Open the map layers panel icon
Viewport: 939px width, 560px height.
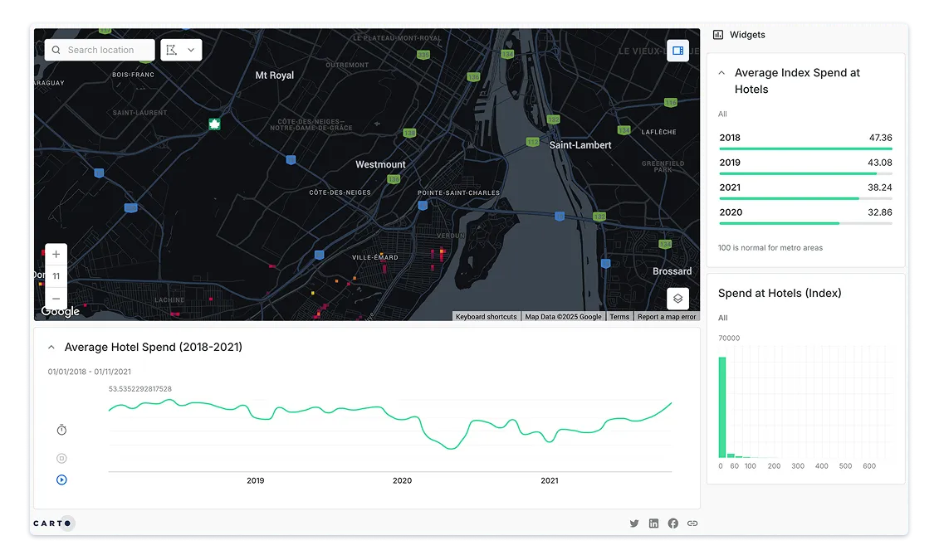pyautogui.click(x=677, y=299)
